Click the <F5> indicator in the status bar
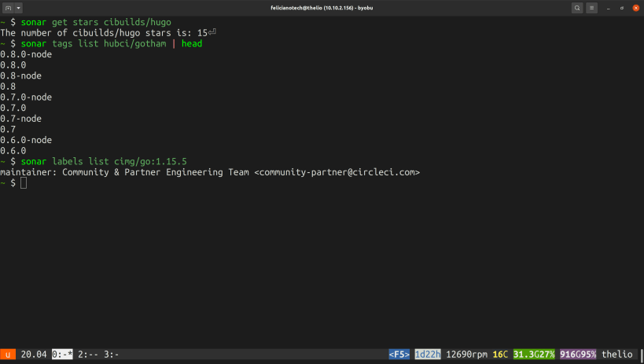This screenshot has width=644, height=364. [399, 354]
